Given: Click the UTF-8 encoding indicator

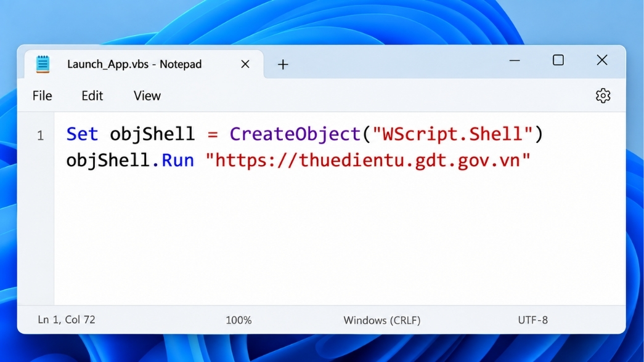Looking at the screenshot, I should click(532, 320).
